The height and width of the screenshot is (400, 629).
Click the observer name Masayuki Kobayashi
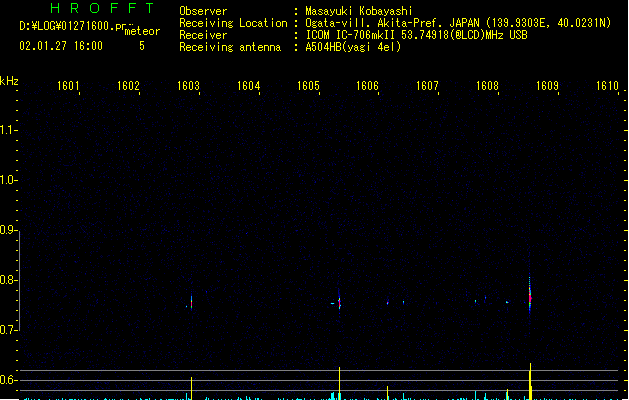pos(359,11)
